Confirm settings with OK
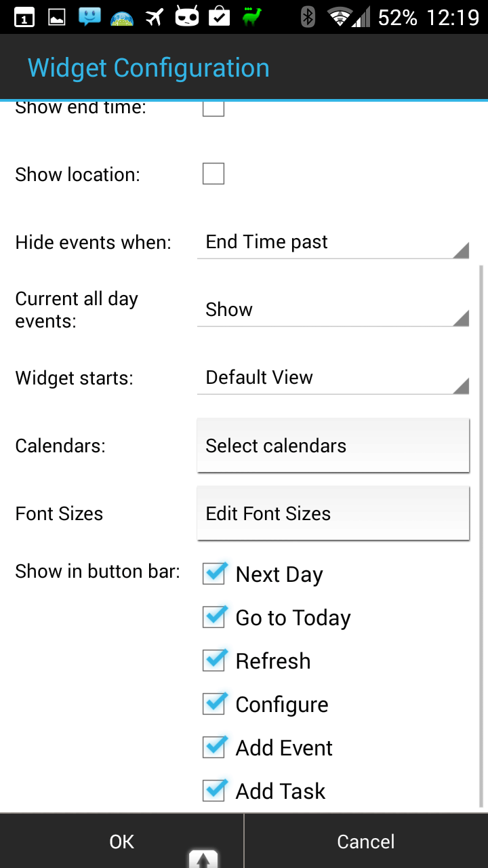The height and width of the screenshot is (868, 488). pos(122,842)
